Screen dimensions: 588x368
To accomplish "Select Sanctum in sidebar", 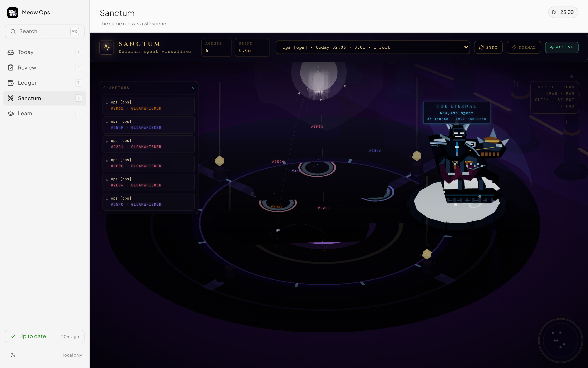I will click(45, 98).
